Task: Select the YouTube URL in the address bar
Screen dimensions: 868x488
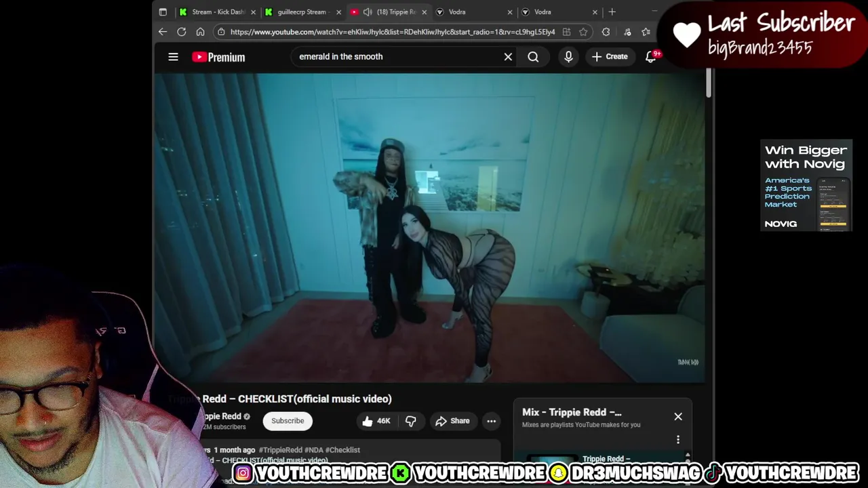Action: [x=393, y=32]
